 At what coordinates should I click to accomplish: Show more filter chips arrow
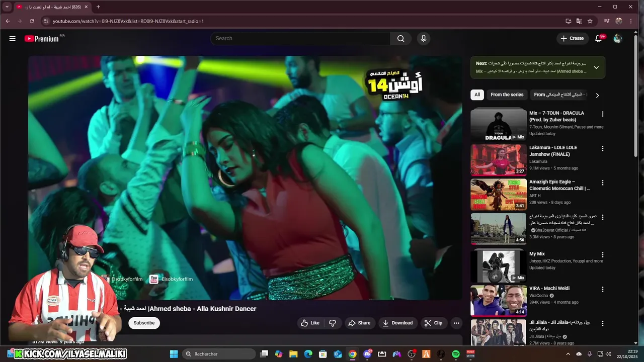(x=597, y=95)
